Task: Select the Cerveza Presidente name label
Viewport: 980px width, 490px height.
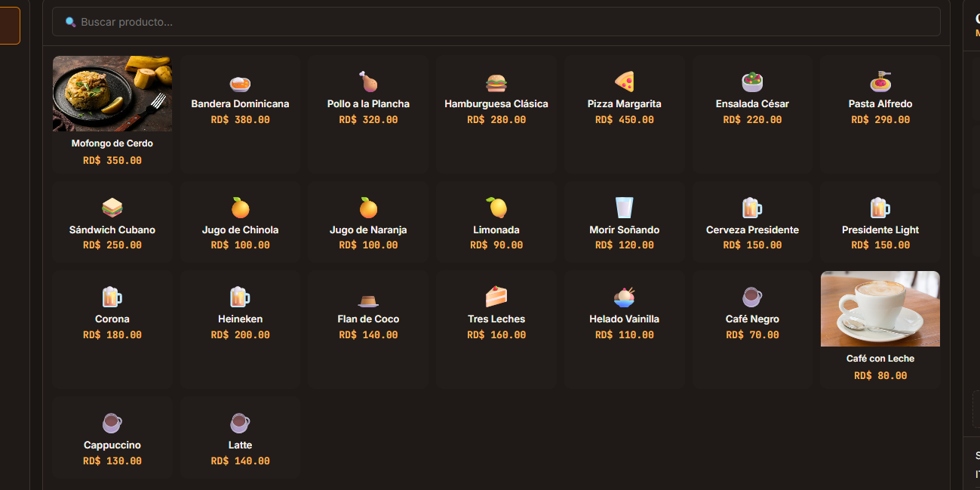Action: [752, 230]
